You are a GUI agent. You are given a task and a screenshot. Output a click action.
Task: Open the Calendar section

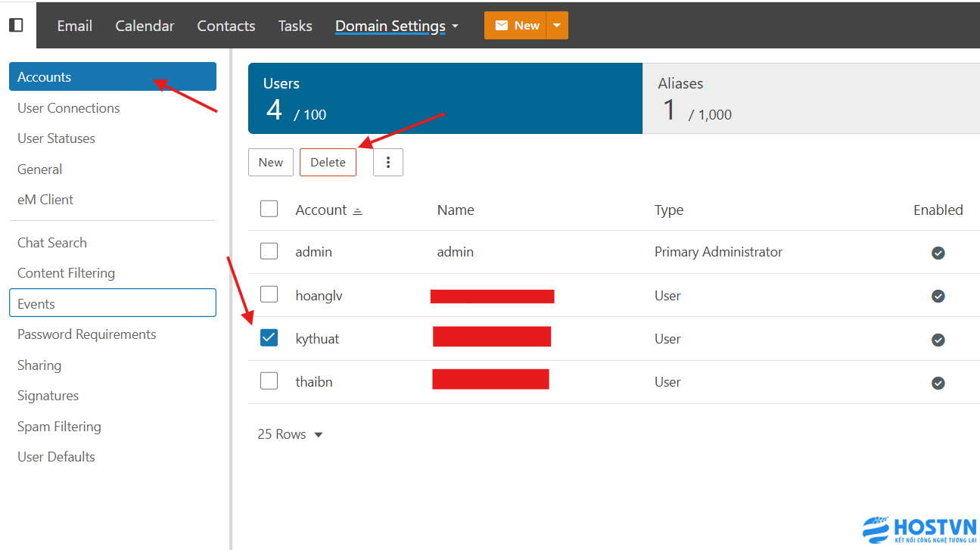145,26
